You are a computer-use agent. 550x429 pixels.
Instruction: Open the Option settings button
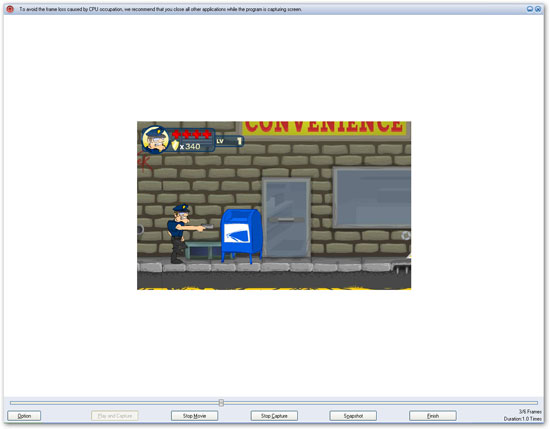click(x=24, y=416)
